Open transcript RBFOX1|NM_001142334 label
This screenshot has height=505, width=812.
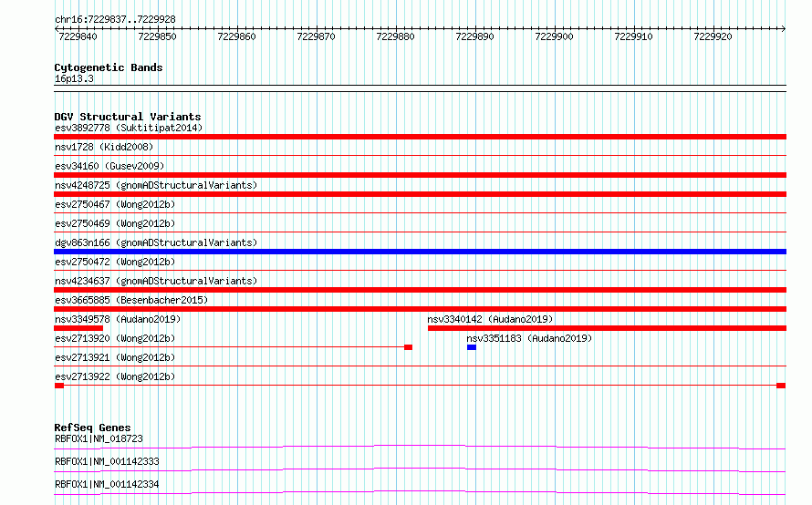(x=107, y=484)
